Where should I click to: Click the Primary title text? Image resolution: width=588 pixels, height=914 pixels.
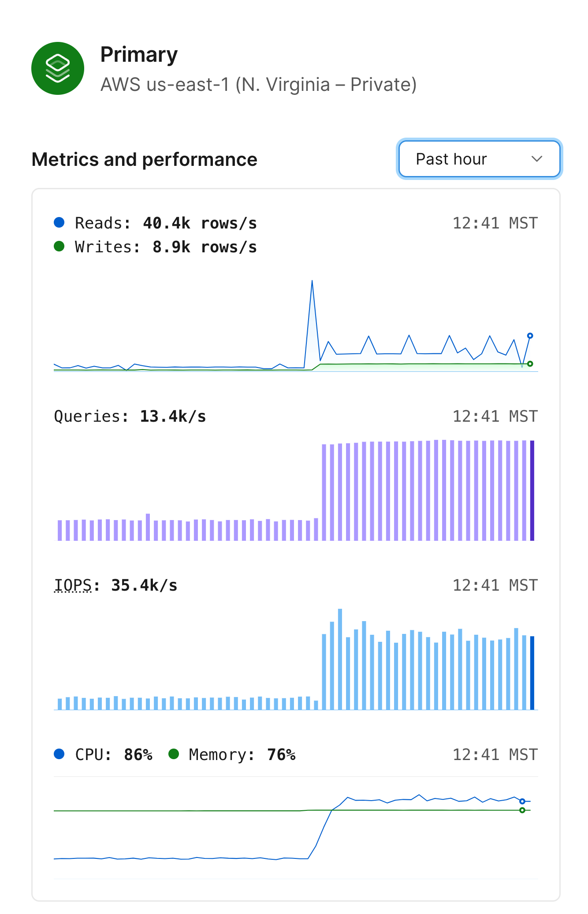click(139, 54)
